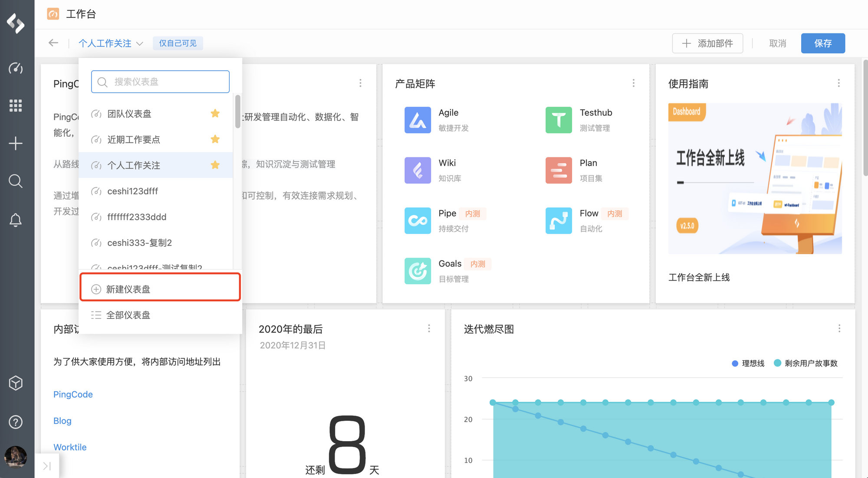Click the 添加部件 button
This screenshot has width=868, height=478.
coord(707,43)
